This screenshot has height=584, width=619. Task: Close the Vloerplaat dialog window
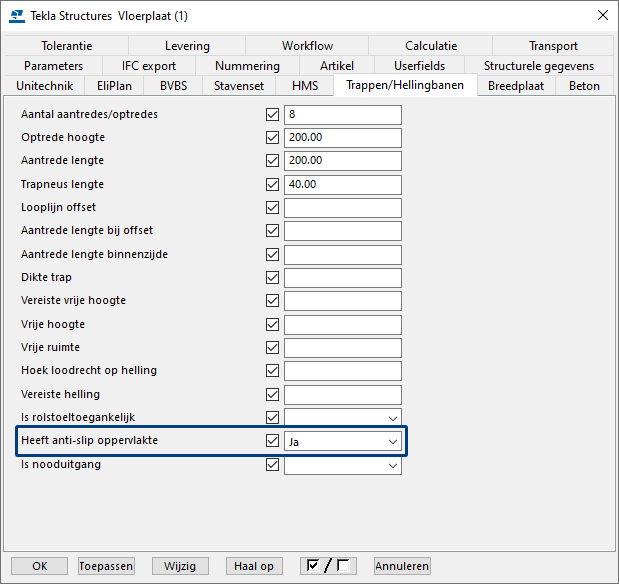tap(601, 15)
